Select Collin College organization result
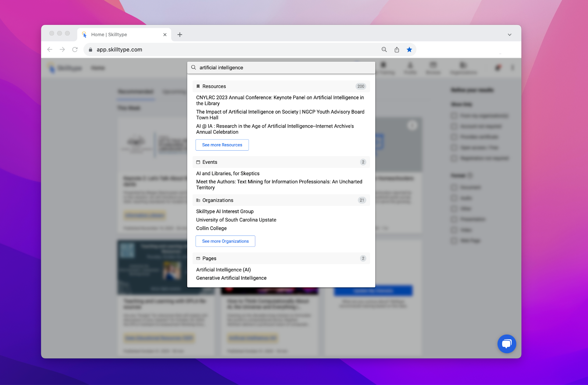 (211, 228)
